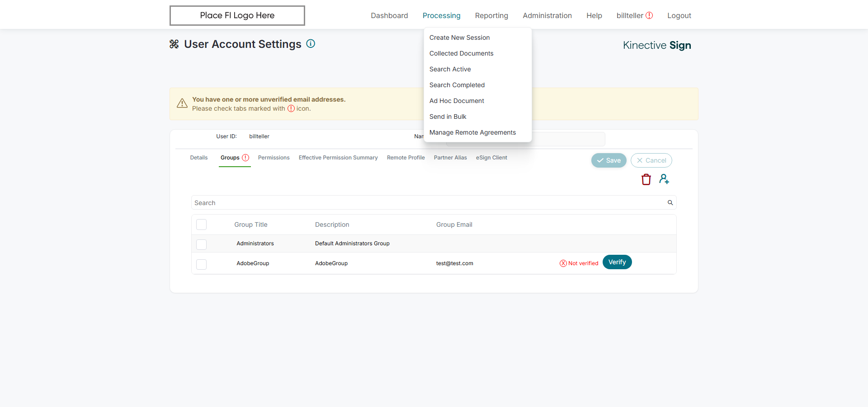Click the alert icon next to billteller

point(649,15)
